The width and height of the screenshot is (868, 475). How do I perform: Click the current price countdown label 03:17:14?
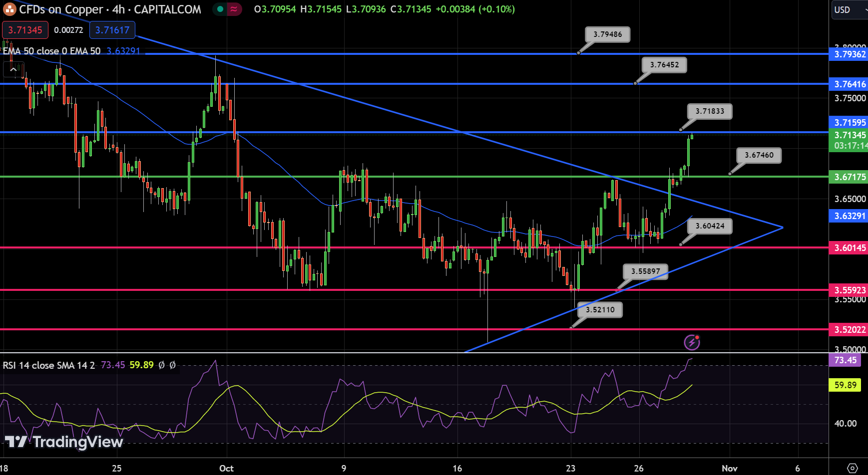(x=849, y=146)
